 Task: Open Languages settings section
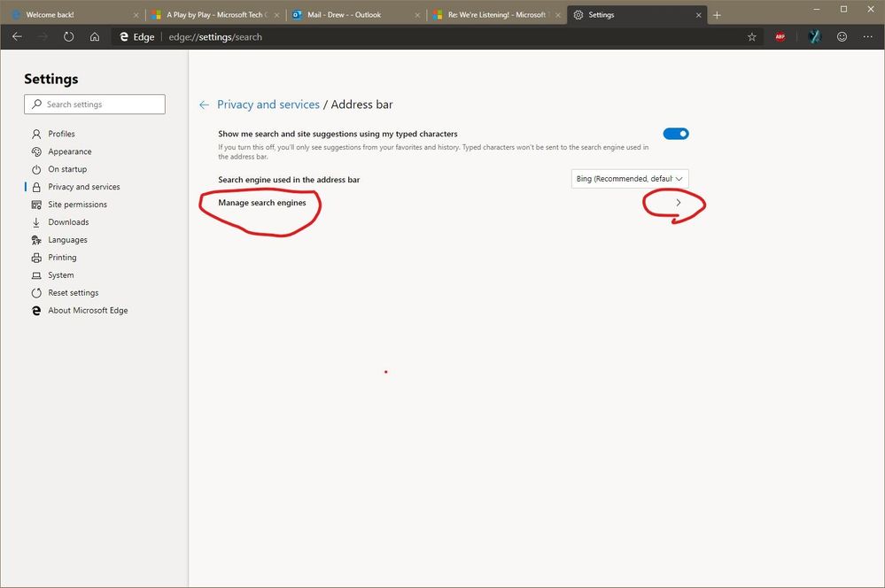tap(67, 240)
